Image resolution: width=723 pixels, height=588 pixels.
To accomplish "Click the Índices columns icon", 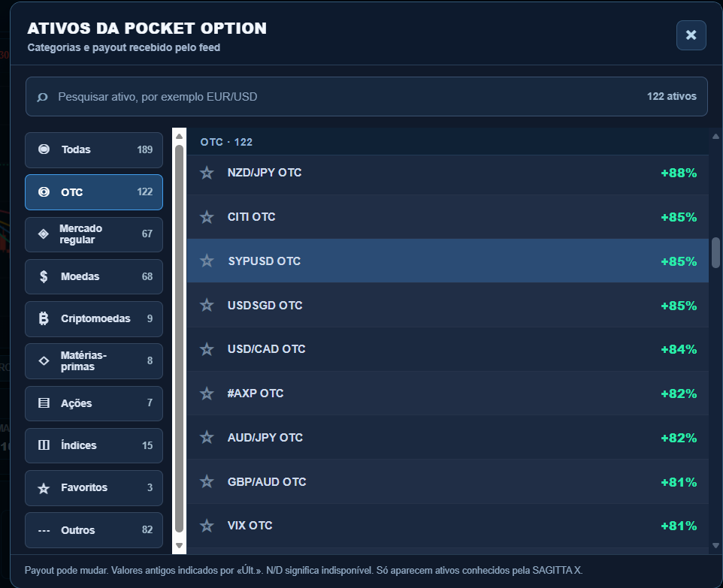I will (x=44, y=445).
